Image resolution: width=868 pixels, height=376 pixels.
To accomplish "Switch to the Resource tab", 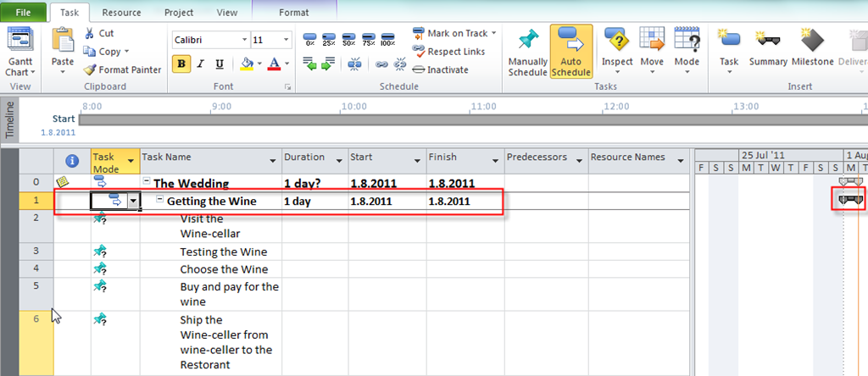I will (x=121, y=13).
